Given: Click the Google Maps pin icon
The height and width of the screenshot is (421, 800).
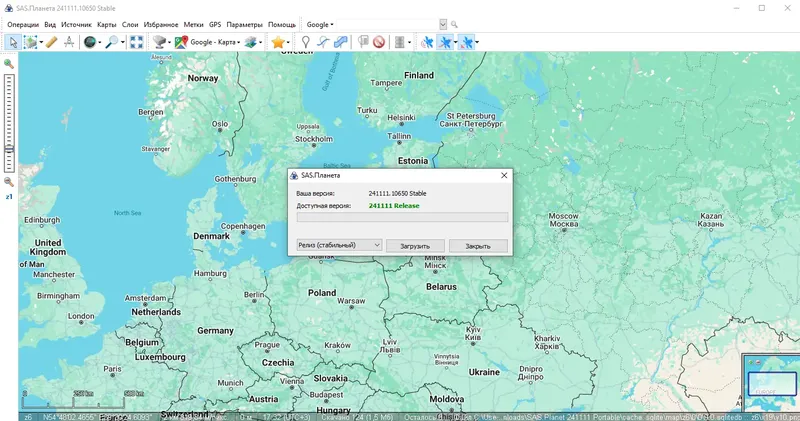Looking at the screenshot, I should [181, 42].
